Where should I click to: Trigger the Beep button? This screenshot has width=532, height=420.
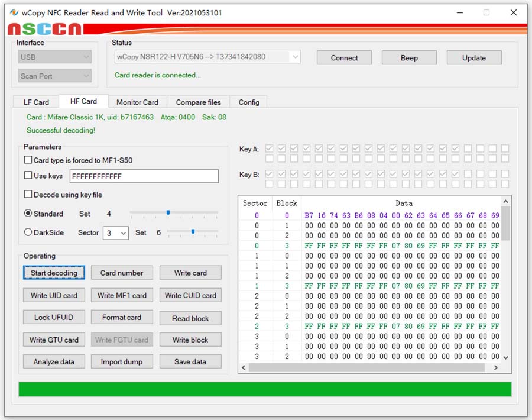(409, 58)
